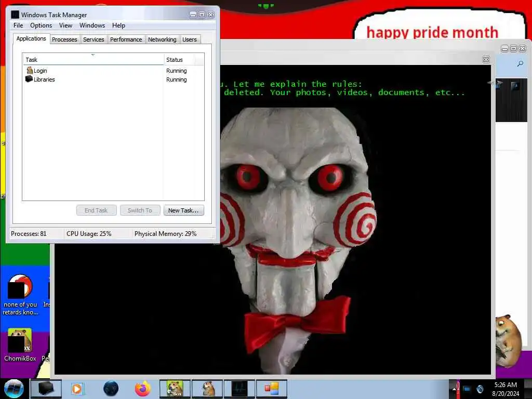Click the Libraries task's black folder icon
The width and height of the screenshot is (532, 399).
pos(29,79)
